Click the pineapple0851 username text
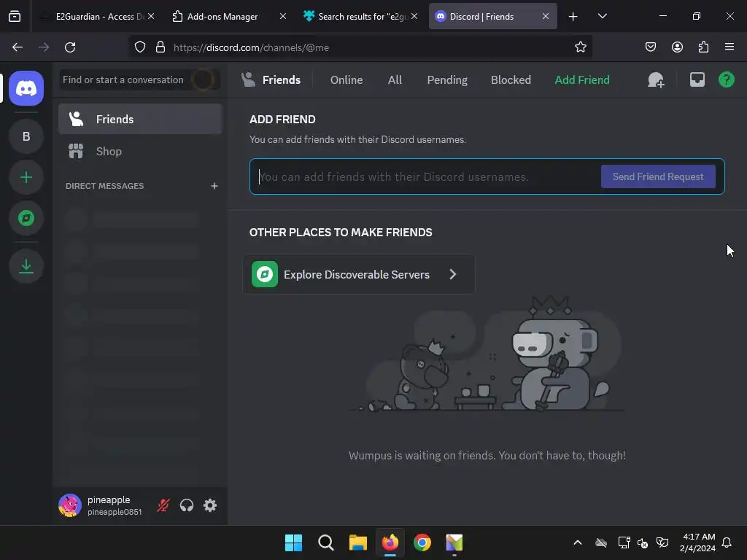 tap(115, 512)
